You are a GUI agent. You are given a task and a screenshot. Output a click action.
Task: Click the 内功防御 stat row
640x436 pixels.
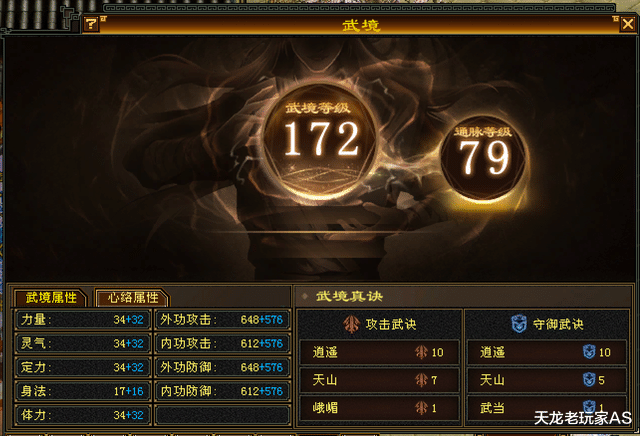[x=223, y=391]
